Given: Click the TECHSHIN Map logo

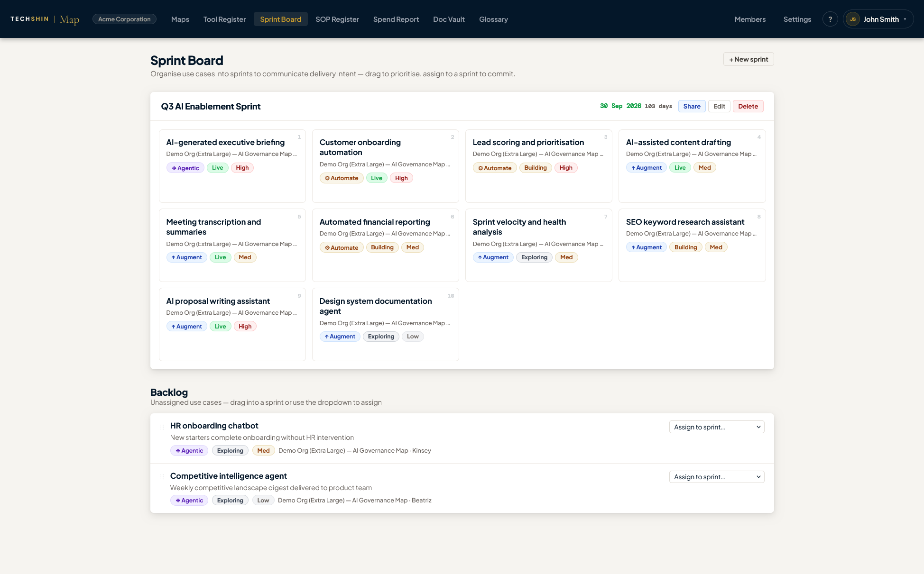Looking at the screenshot, I should click(x=45, y=19).
